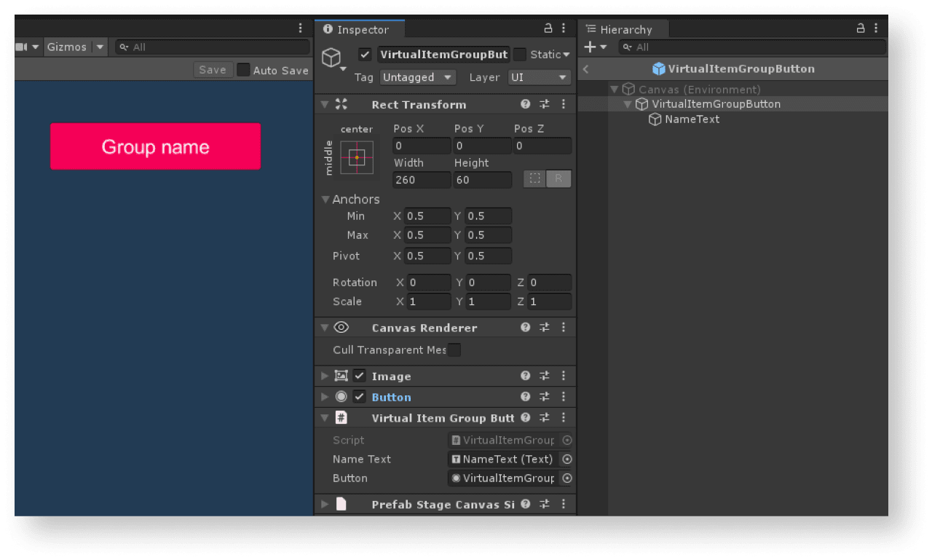The width and height of the screenshot is (932, 560).
Task: Open Rect Transform help icon
Action: tap(525, 104)
